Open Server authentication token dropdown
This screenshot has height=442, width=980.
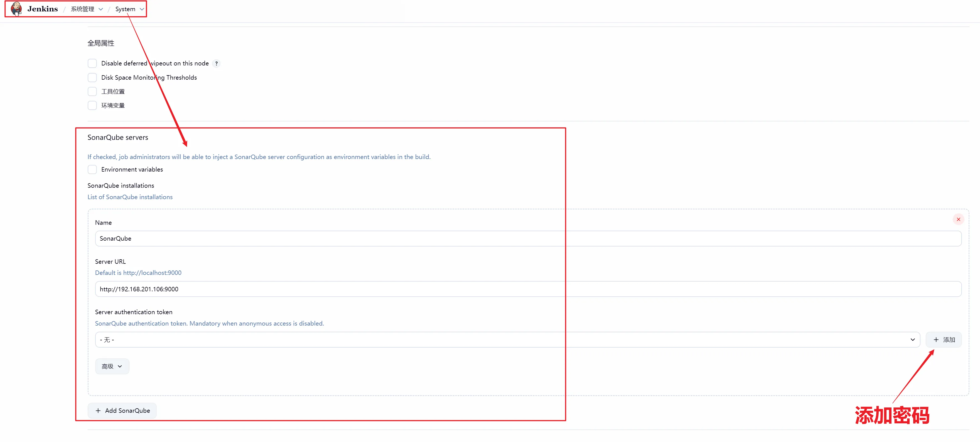(x=507, y=340)
